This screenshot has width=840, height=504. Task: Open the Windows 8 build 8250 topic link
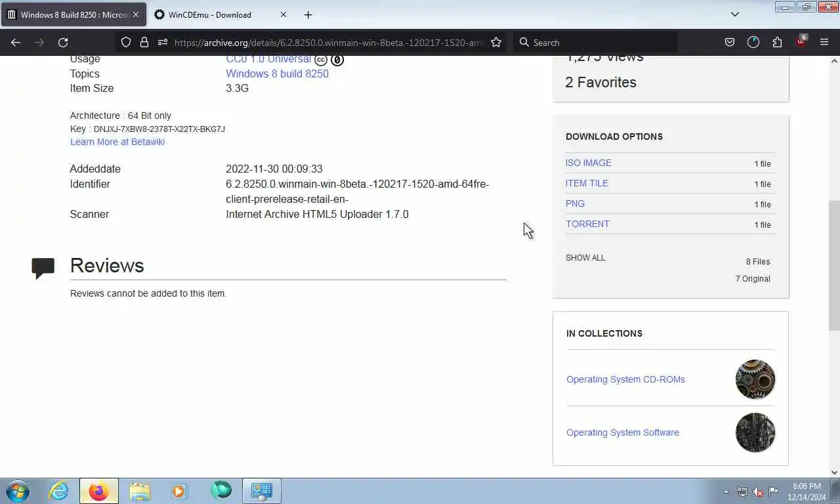277,73
